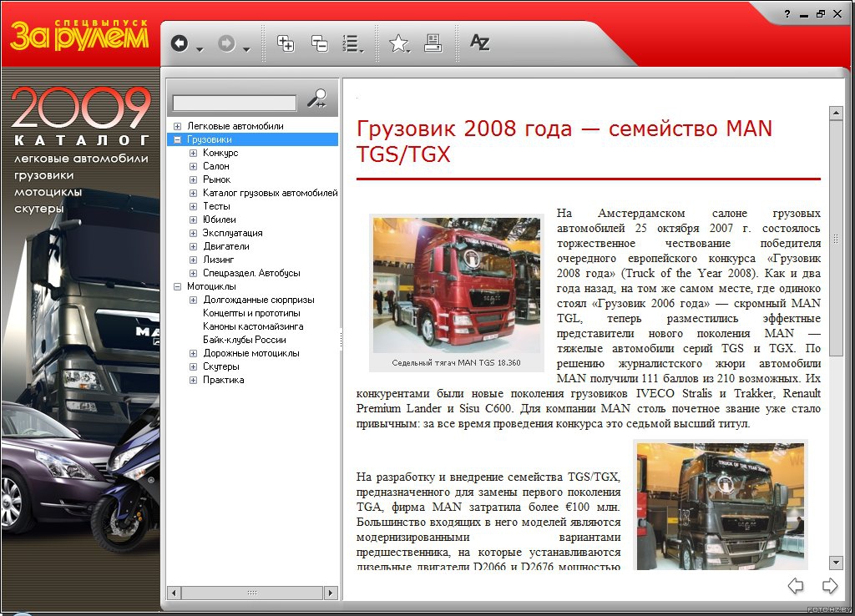Open Байк-клубы России tree item
Screen dimensions: 855x616
pyautogui.click(x=245, y=340)
